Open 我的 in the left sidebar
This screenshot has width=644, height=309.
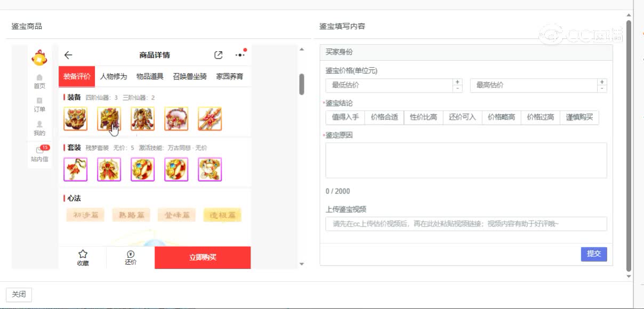[x=39, y=128]
